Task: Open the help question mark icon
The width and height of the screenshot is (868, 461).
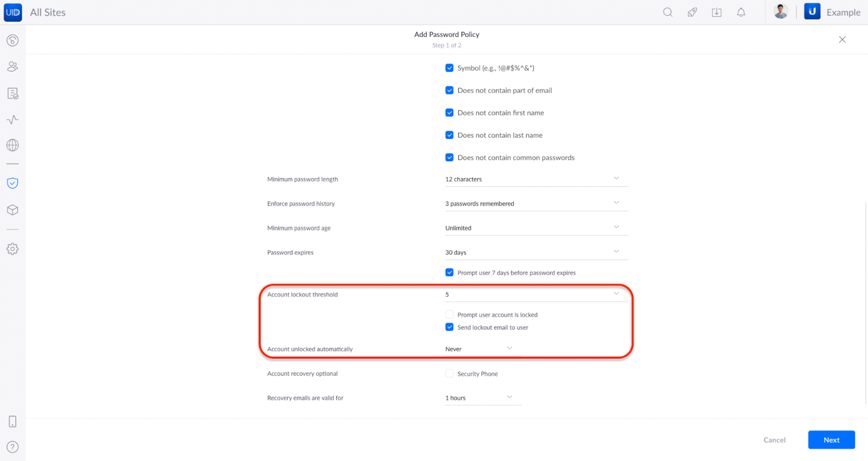Action: (12, 447)
